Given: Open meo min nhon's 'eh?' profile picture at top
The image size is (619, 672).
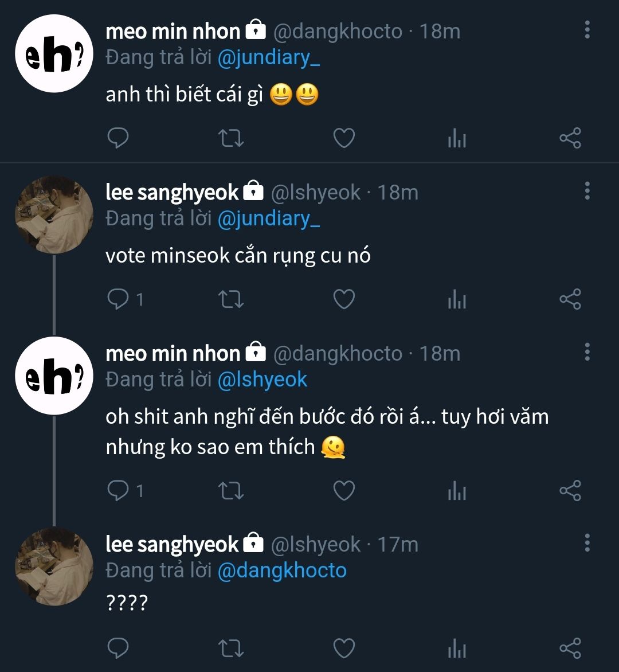Looking at the screenshot, I should pos(54,54).
